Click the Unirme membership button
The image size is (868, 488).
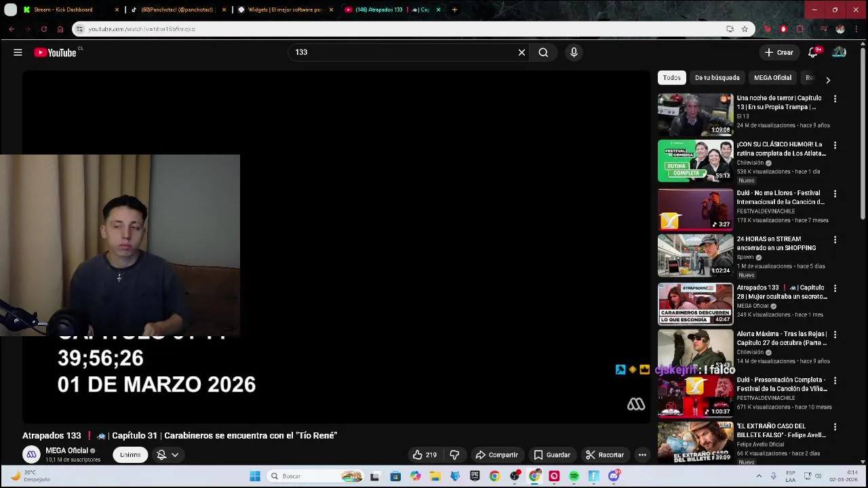click(130, 455)
